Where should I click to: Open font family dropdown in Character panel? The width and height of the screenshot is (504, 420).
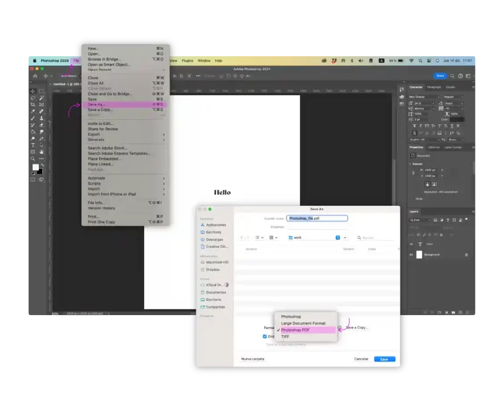(x=438, y=97)
